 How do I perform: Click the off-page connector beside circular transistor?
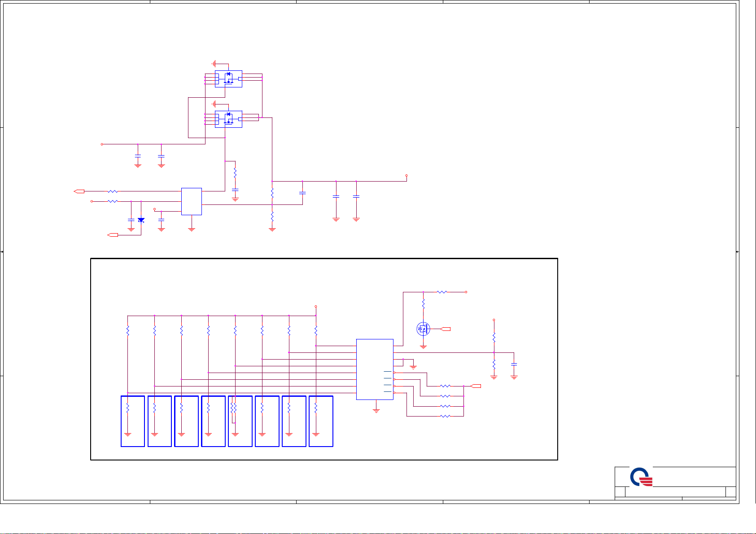[x=445, y=329]
